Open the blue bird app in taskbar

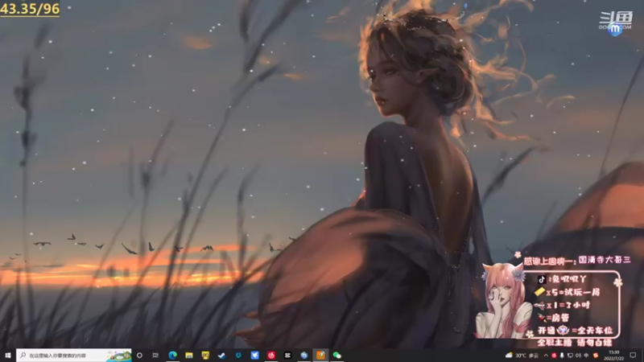pyautogui.click(x=254, y=356)
